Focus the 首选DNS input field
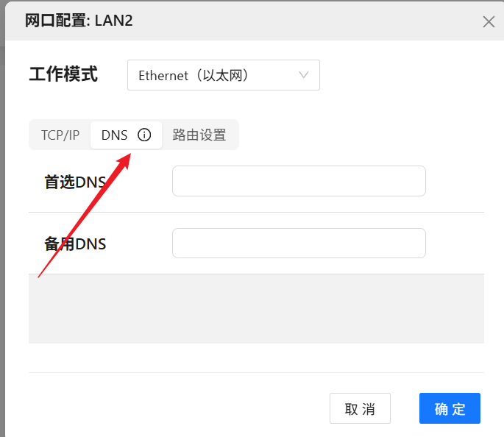 pyautogui.click(x=299, y=181)
